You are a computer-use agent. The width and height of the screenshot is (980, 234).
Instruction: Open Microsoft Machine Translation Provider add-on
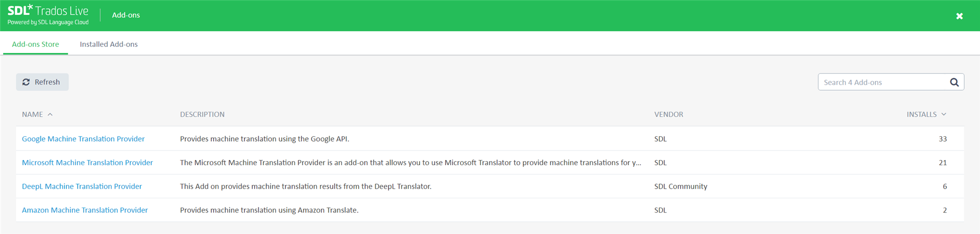pyautogui.click(x=87, y=163)
